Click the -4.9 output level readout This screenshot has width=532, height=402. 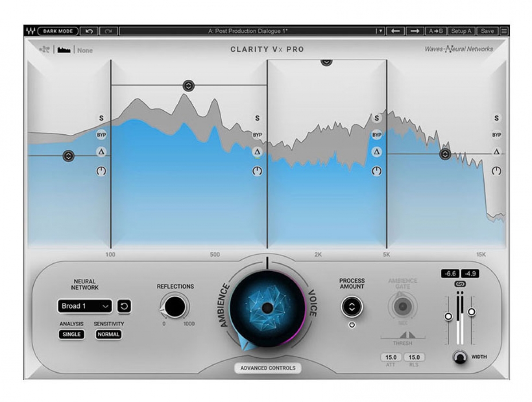tap(470, 274)
